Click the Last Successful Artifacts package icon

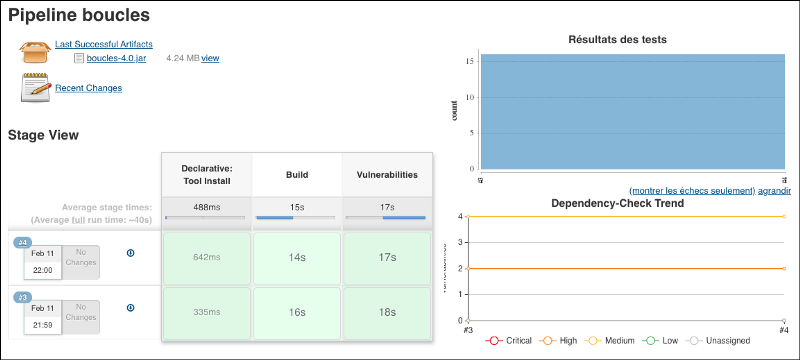click(36, 53)
